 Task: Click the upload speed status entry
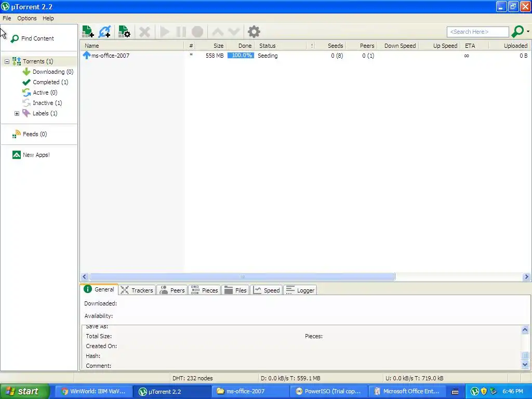point(414,378)
